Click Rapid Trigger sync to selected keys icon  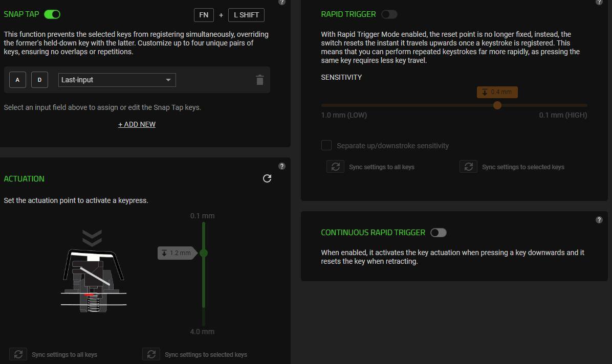468,167
